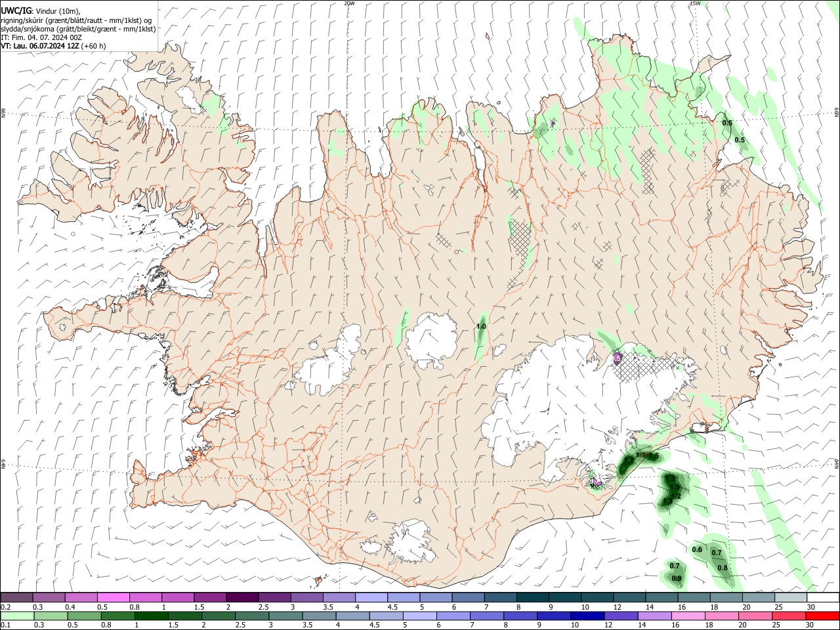Click the 'rigning/skúrir' legend description line
This screenshot has height=630, width=840.
point(76,20)
